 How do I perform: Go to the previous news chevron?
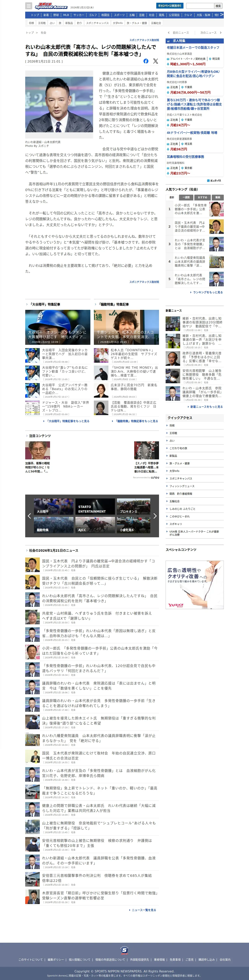(169, 33)
